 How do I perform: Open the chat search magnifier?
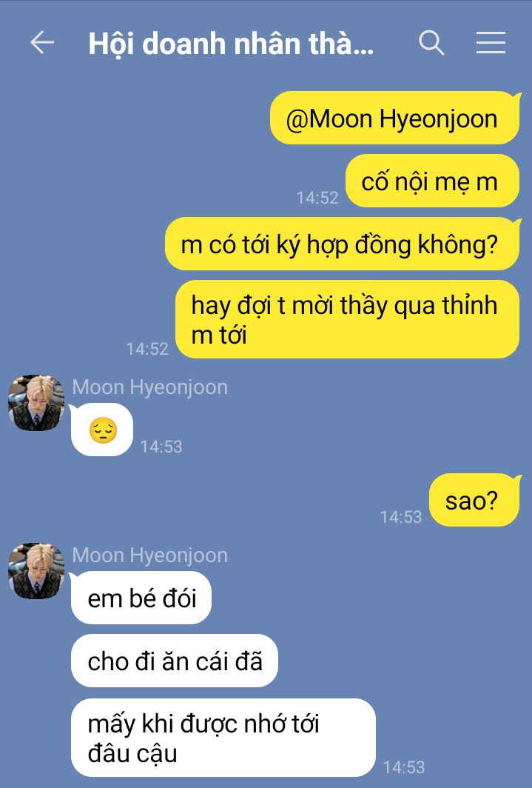click(x=431, y=43)
